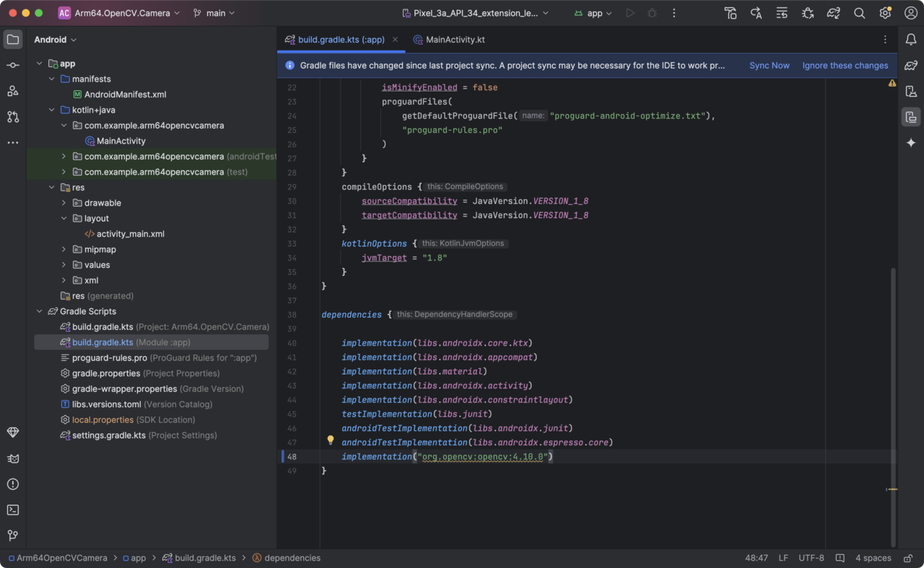The width and height of the screenshot is (924, 568).
Task: Toggle the Running Devices panel
Action: [x=911, y=117]
